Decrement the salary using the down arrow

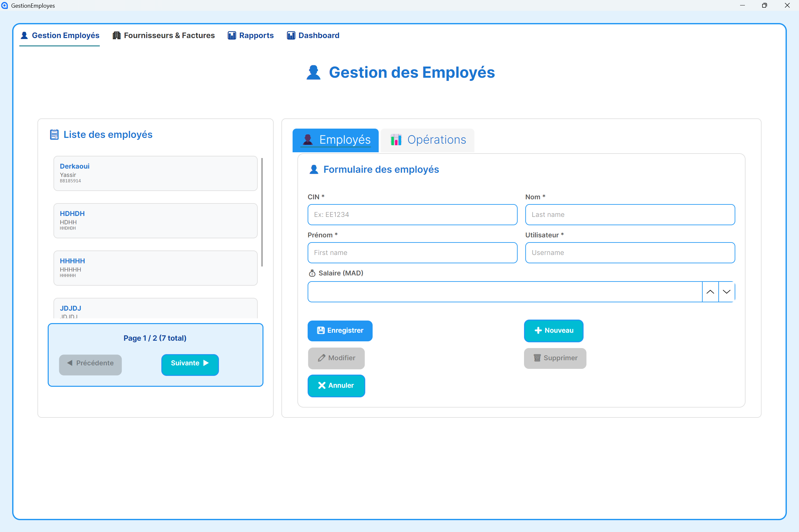pos(726,291)
